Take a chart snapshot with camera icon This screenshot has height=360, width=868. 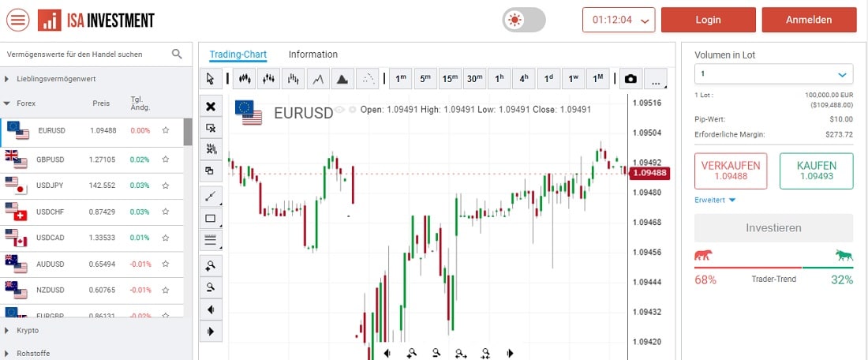[x=630, y=78]
